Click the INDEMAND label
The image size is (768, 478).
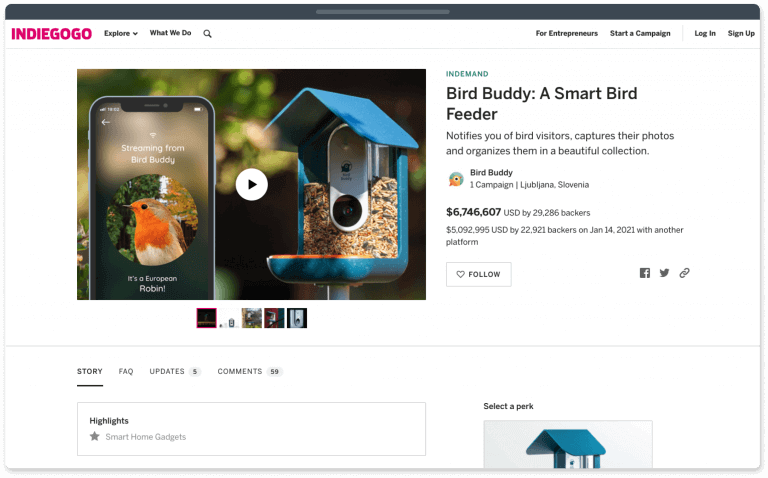pos(467,74)
